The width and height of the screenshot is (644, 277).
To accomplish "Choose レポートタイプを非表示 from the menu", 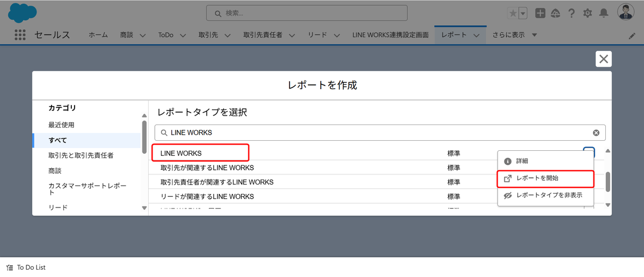I will [546, 195].
